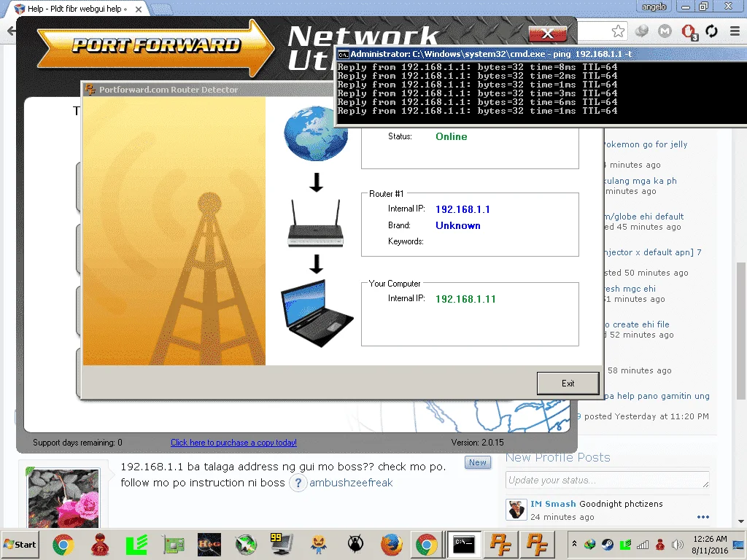The height and width of the screenshot is (560, 747).
Task: Open 'globe ehi default' thread link
Action: coord(643,216)
